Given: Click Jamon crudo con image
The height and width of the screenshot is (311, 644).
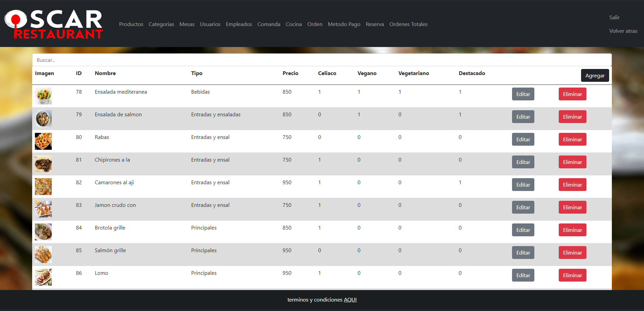Looking at the screenshot, I should tap(43, 209).
